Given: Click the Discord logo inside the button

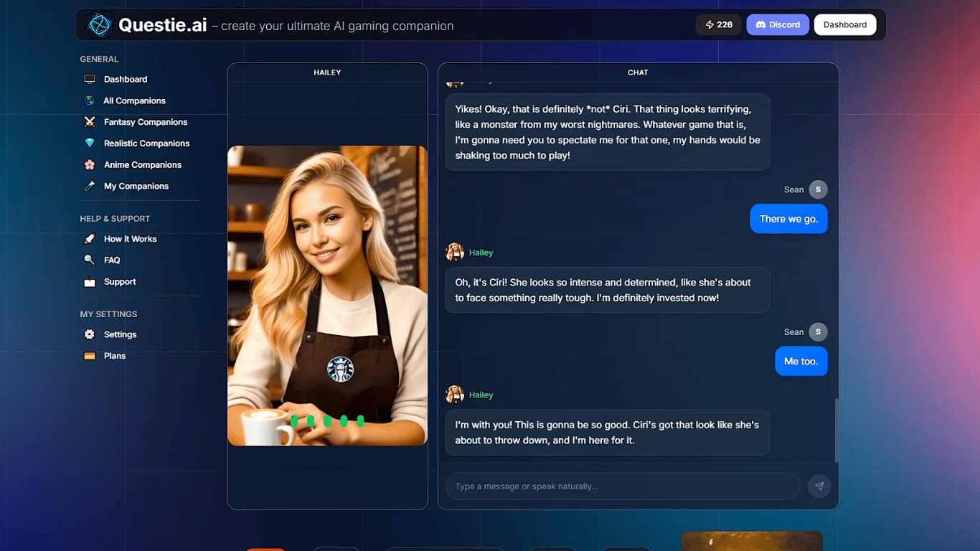Looking at the screenshot, I should click(760, 24).
